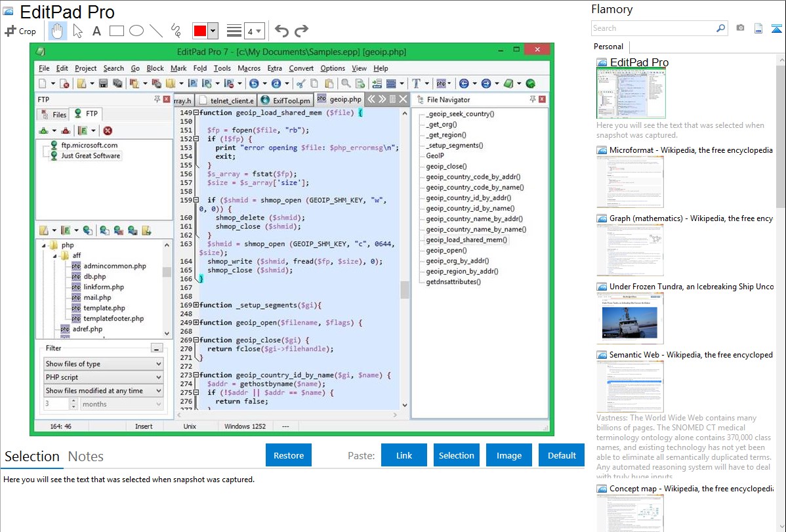Click the magnifier icon in Flamory search
This screenshot has width=786, height=532.
click(721, 28)
